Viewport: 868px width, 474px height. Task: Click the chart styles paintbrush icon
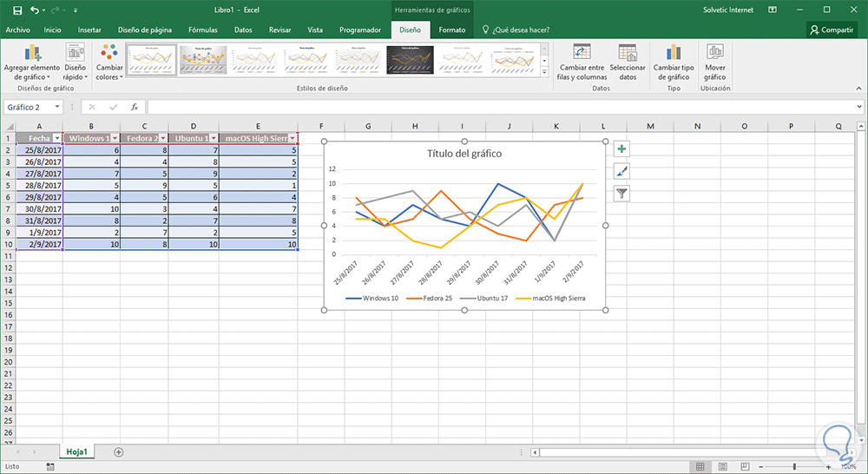[x=621, y=171]
